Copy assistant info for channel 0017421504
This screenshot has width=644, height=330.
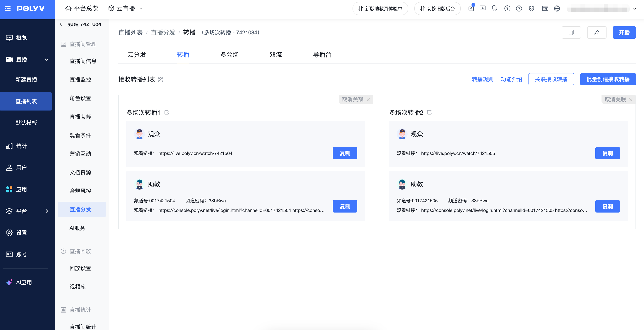(x=345, y=206)
